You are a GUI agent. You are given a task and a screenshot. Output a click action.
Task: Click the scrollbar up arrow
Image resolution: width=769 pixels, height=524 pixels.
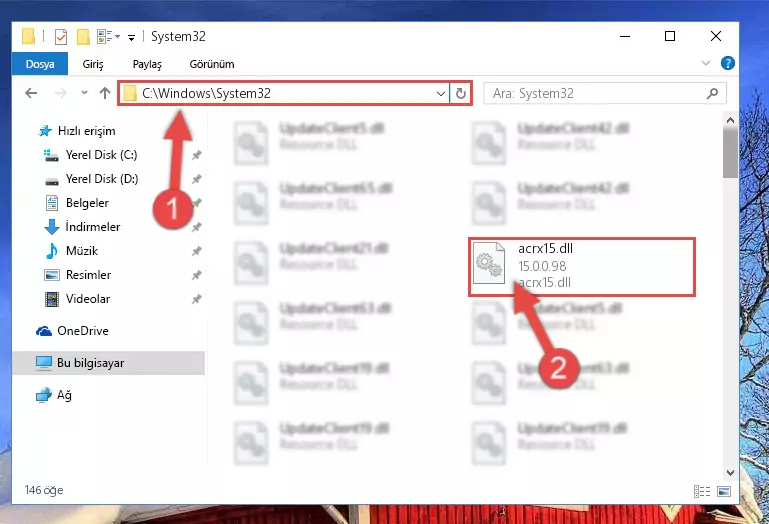tap(730, 120)
